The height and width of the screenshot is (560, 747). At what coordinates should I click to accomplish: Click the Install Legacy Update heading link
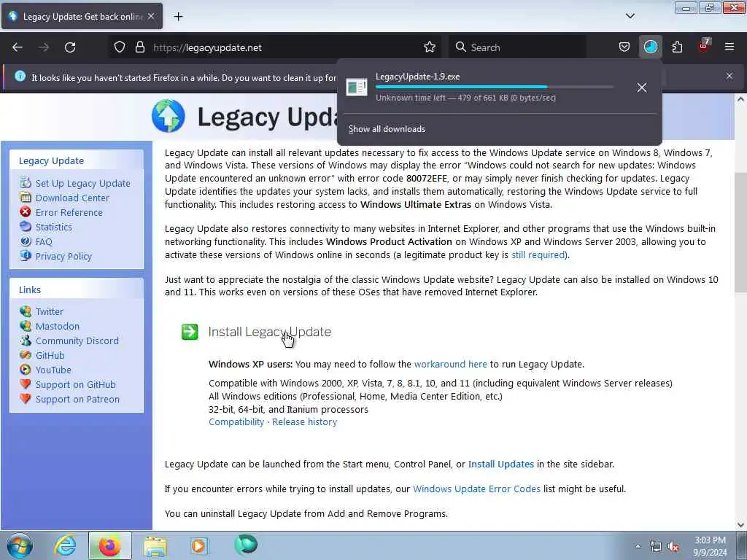(270, 332)
